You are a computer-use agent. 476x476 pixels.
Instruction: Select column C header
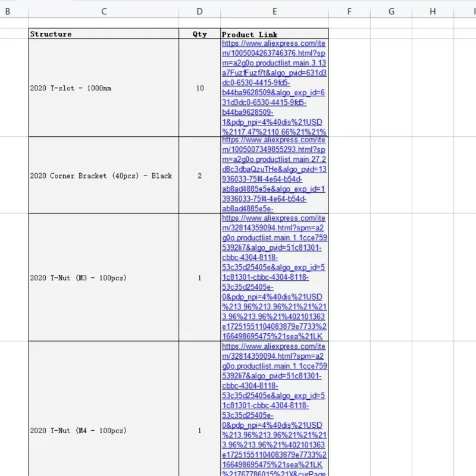coord(104,11)
